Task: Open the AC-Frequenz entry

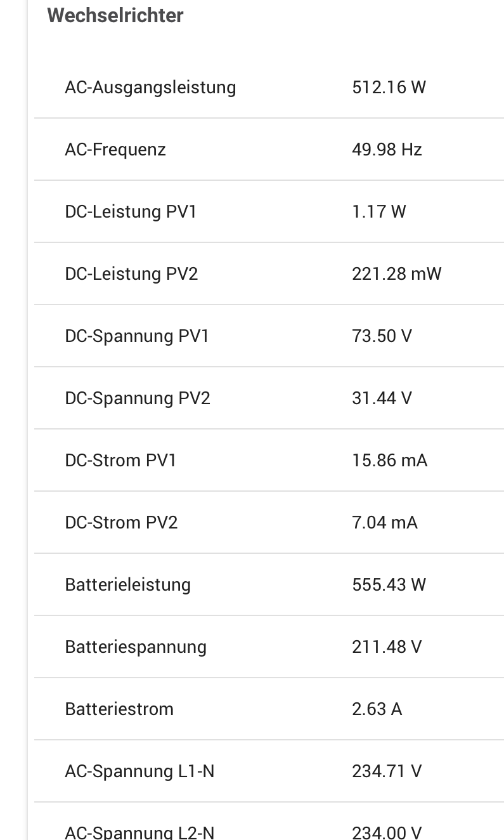Action: tap(269, 149)
